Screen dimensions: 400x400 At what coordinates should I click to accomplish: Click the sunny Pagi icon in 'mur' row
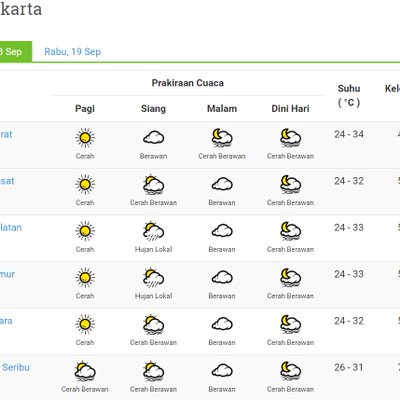[x=85, y=278]
